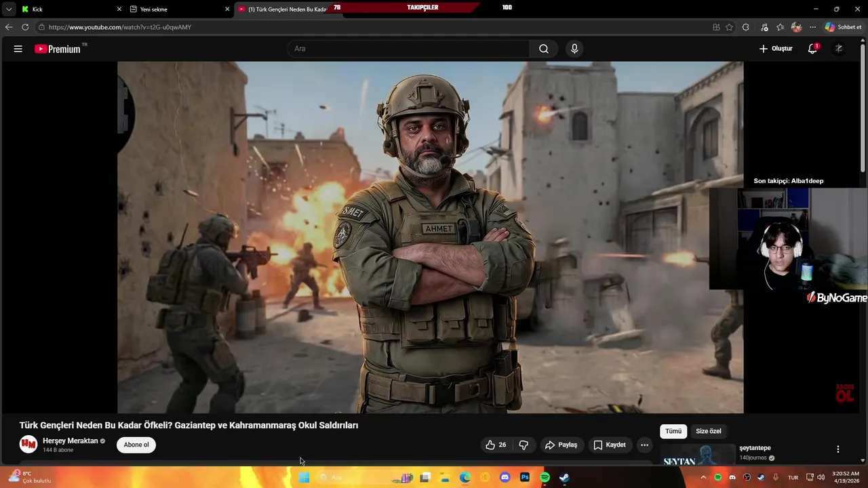Open browser profile picture in toolbar

coord(796,27)
